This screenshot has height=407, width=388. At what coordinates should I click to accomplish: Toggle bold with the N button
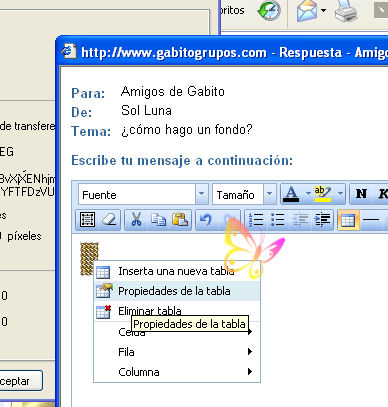pyautogui.click(x=361, y=194)
